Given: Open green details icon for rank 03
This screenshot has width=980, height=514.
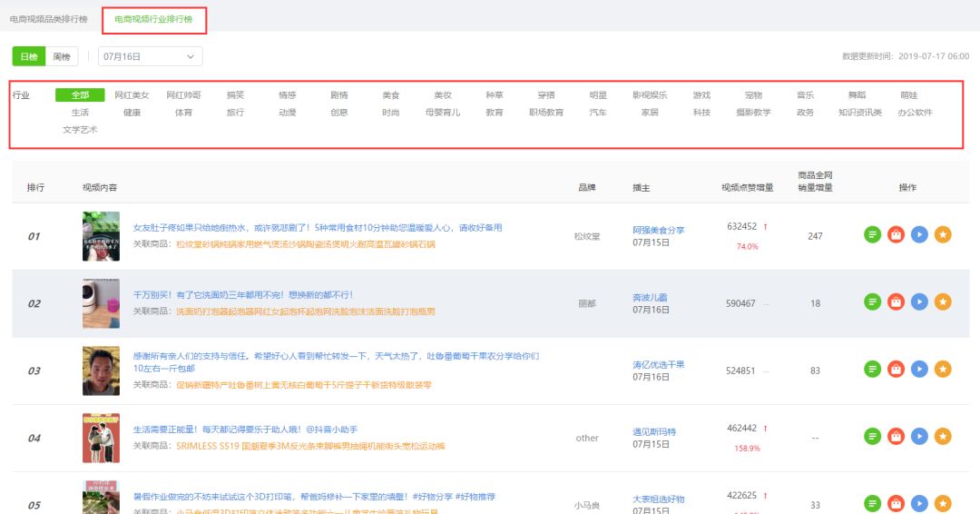Looking at the screenshot, I should pyautogui.click(x=873, y=369).
